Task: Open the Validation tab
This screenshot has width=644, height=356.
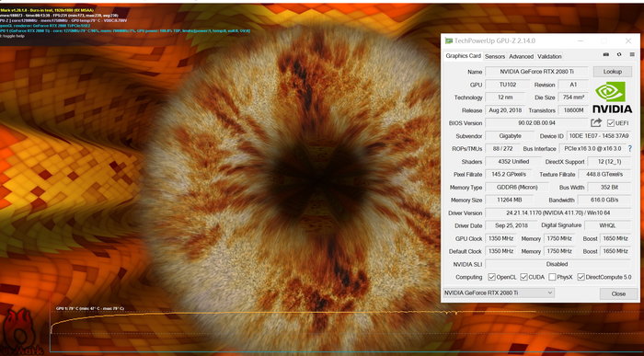Action: [x=549, y=57]
